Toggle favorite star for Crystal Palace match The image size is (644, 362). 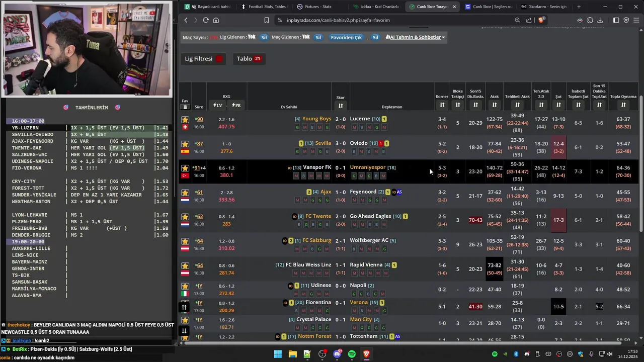(185, 320)
